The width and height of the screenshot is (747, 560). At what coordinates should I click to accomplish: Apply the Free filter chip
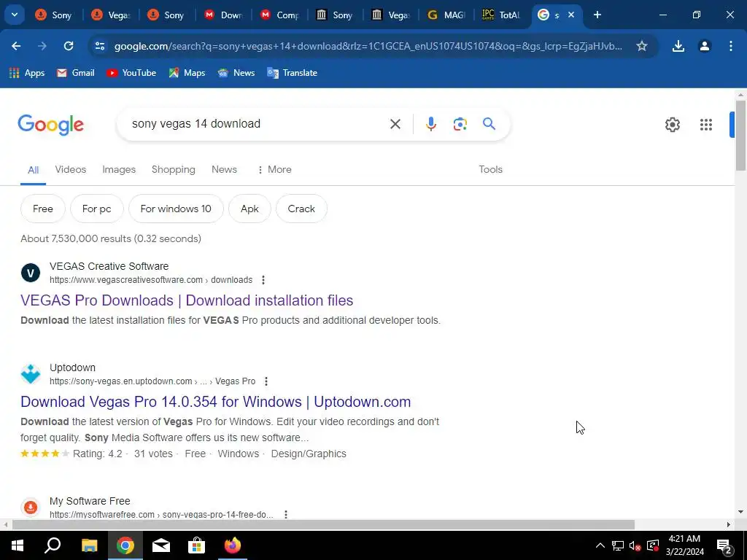pos(43,209)
